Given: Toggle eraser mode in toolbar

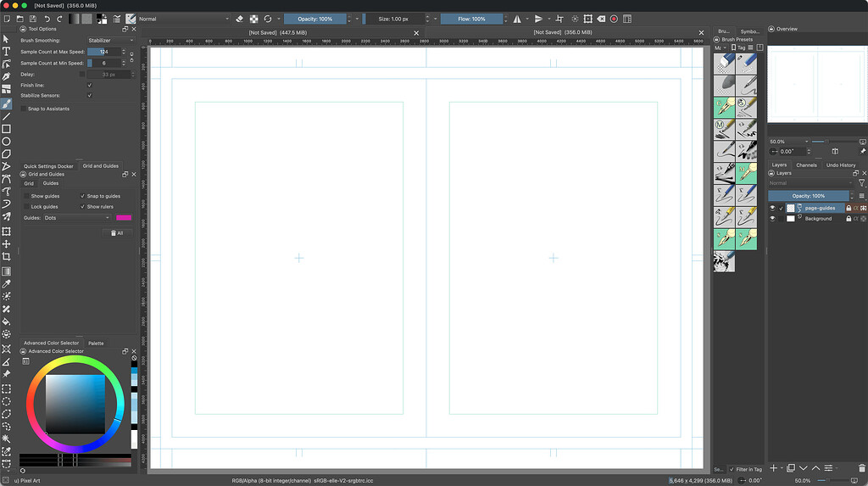Looking at the screenshot, I should click(239, 19).
